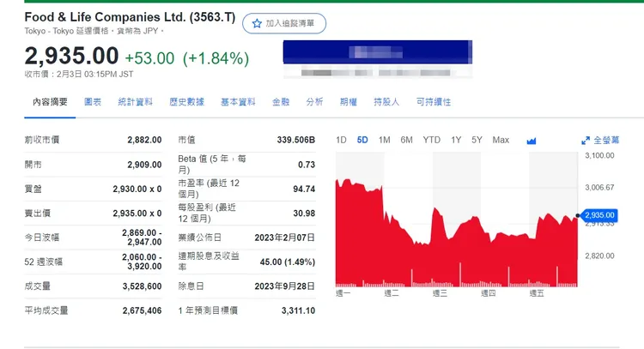This screenshot has width=644, height=349.
Task: Click the fullscreen expand arrows icon
Action: pyautogui.click(x=586, y=141)
